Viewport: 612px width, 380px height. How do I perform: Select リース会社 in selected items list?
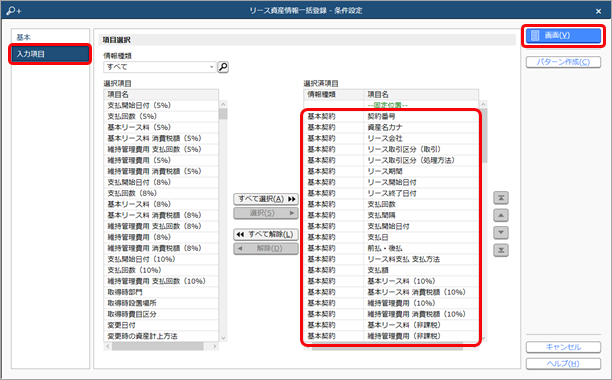[391, 138]
